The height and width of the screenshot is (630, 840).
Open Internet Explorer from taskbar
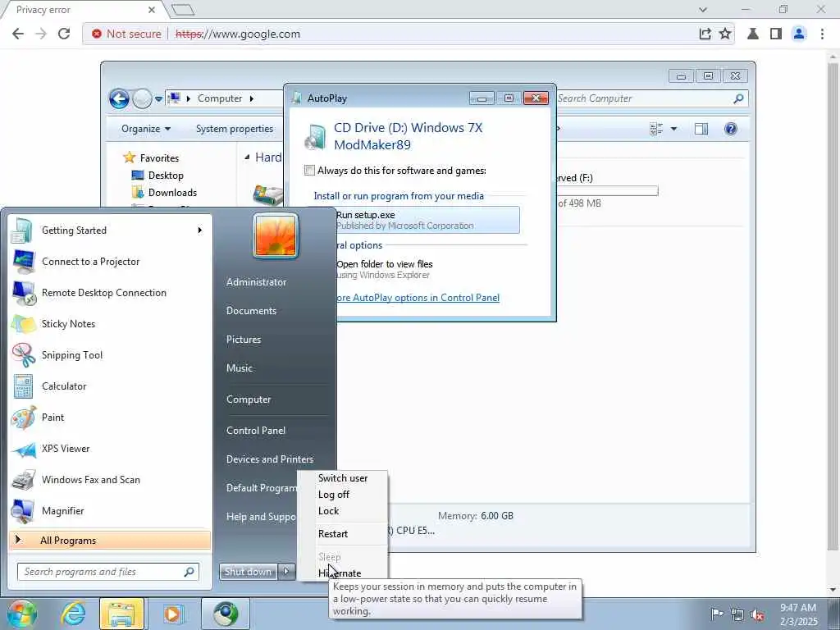click(x=73, y=614)
